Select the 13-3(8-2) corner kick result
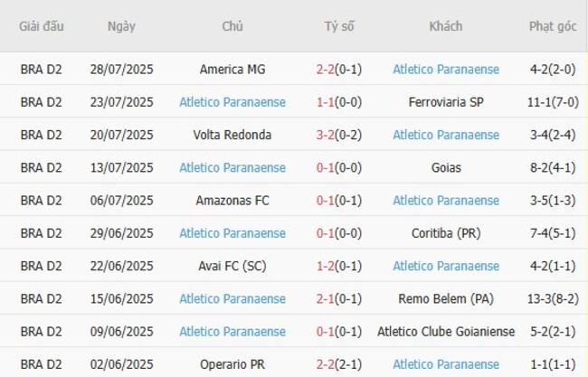 tap(553, 298)
